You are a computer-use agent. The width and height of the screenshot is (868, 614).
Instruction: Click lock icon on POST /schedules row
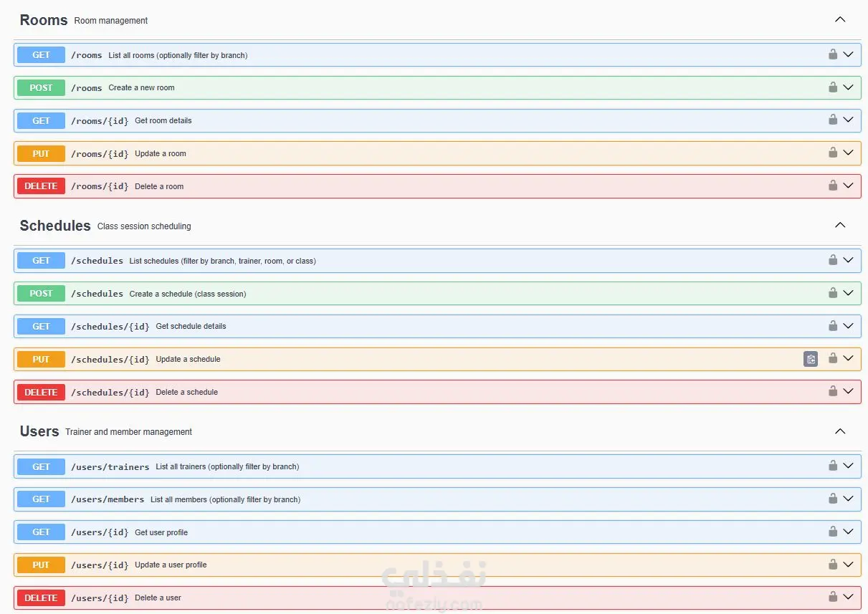[x=832, y=292]
